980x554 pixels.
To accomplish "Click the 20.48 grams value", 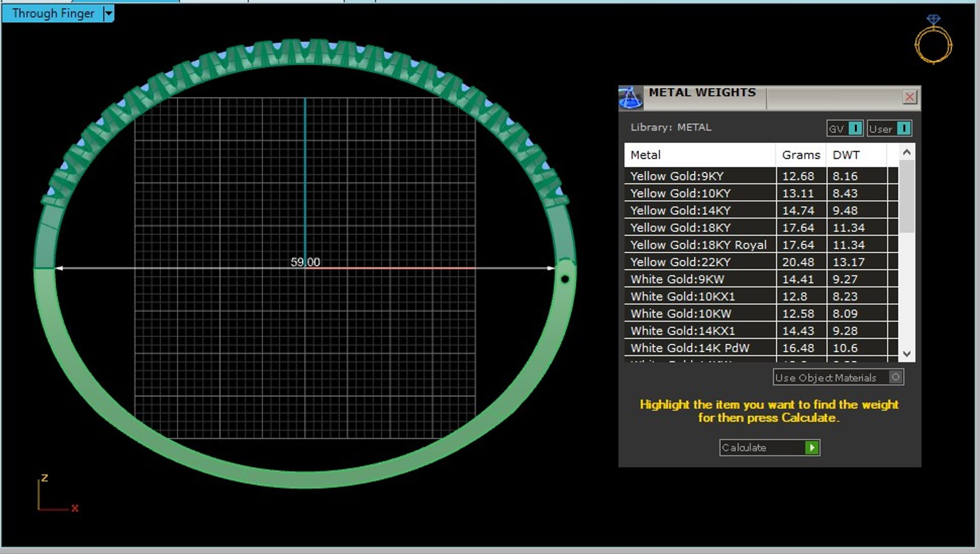I will pyautogui.click(x=798, y=262).
